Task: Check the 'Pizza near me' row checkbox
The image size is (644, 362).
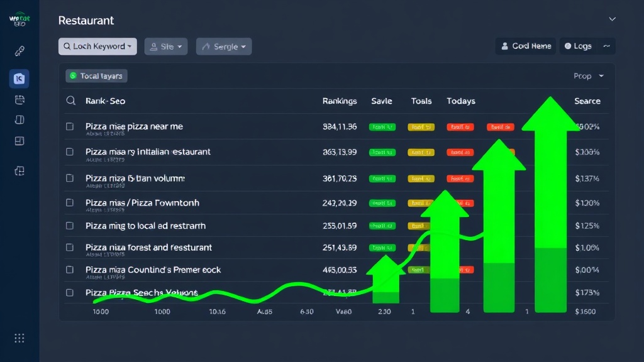Action: click(x=70, y=126)
